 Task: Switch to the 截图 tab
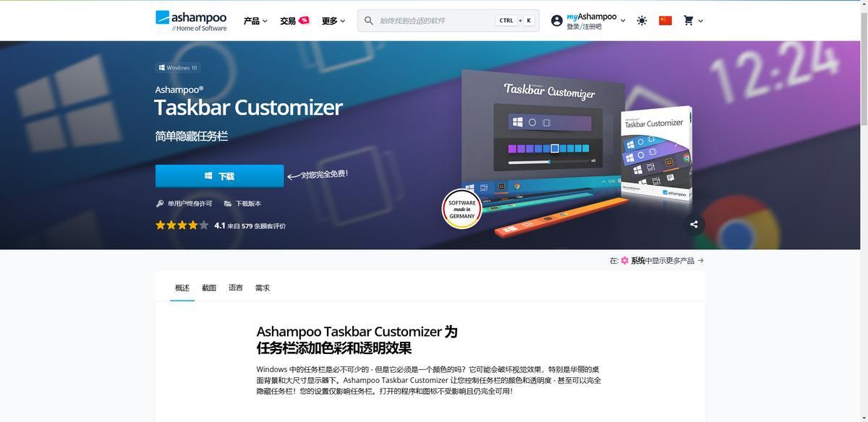point(209,288)
